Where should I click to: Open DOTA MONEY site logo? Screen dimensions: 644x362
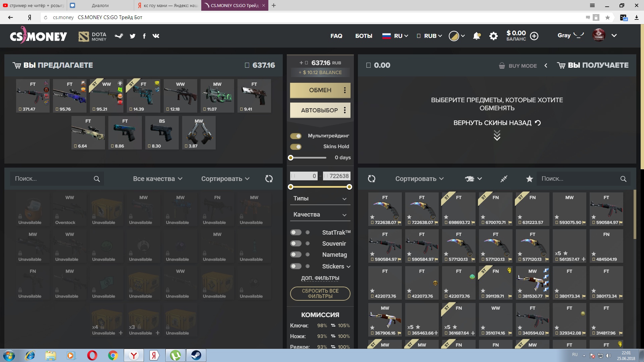pos(93,36)
